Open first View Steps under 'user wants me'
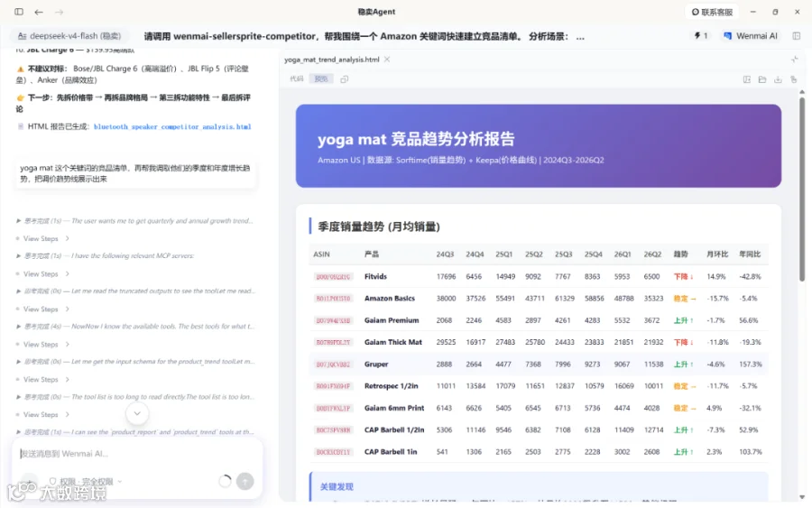 (x=43, y=239)
